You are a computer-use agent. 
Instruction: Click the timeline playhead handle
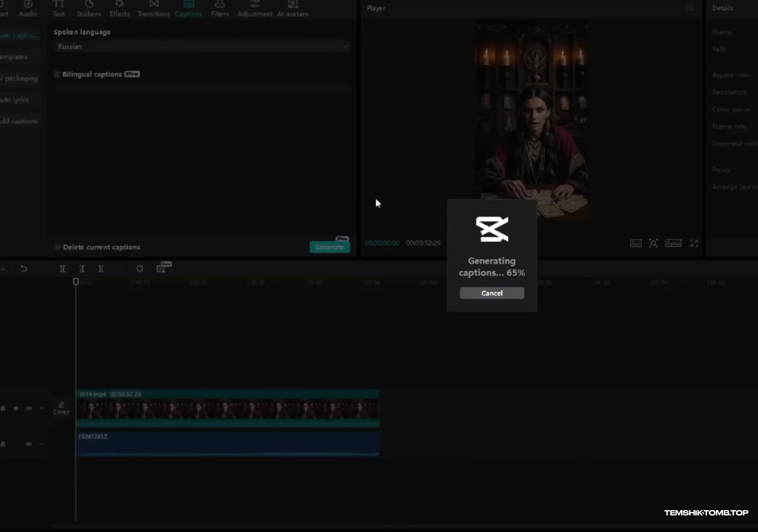point(76,282)
